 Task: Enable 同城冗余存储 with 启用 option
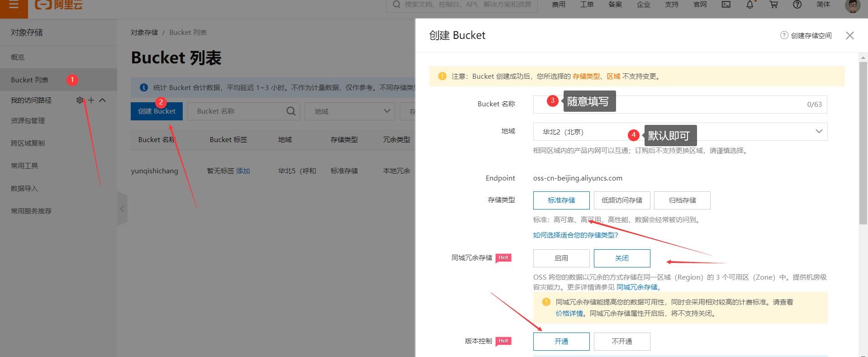click(561, 258)
